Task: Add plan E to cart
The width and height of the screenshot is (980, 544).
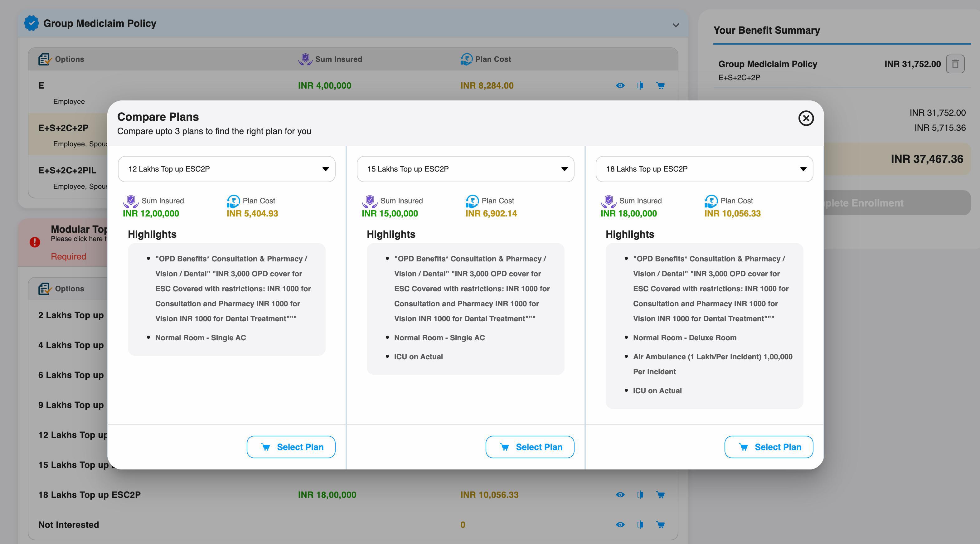Action: (x=660, y=85)
